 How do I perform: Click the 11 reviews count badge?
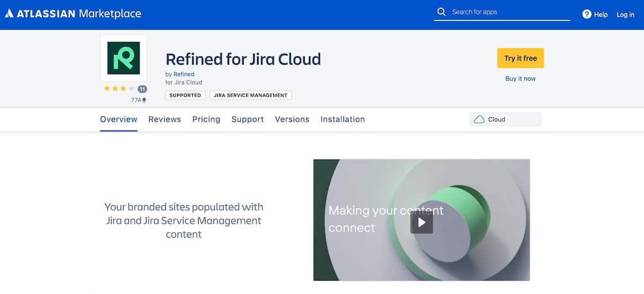(142, 89)
